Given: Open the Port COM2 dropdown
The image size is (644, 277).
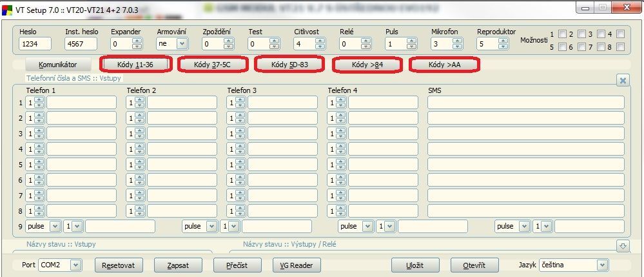Looking at the screenshot, I should pos(75,265).
